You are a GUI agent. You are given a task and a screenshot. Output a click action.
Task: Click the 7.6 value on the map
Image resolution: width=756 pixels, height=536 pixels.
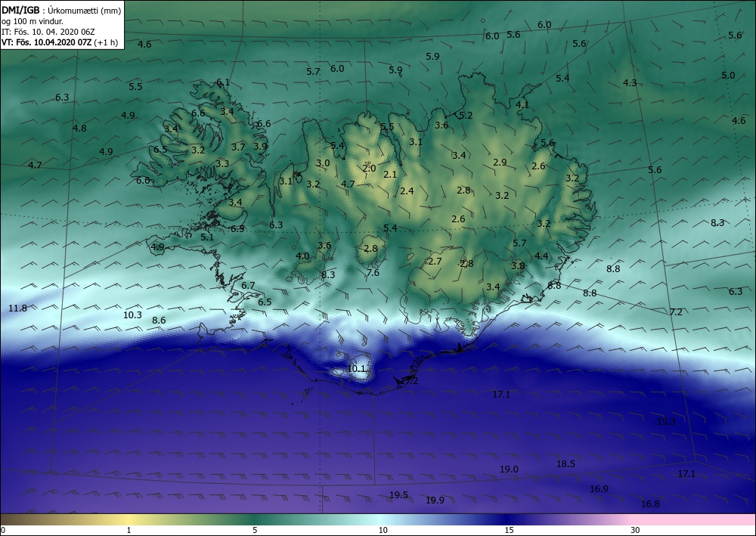(373, 273)
